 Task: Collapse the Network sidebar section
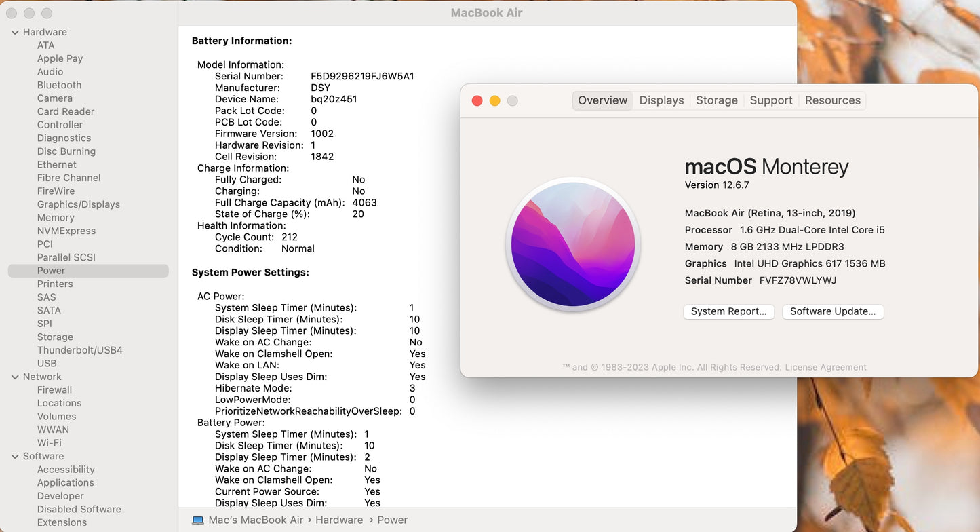click(15, 377)
